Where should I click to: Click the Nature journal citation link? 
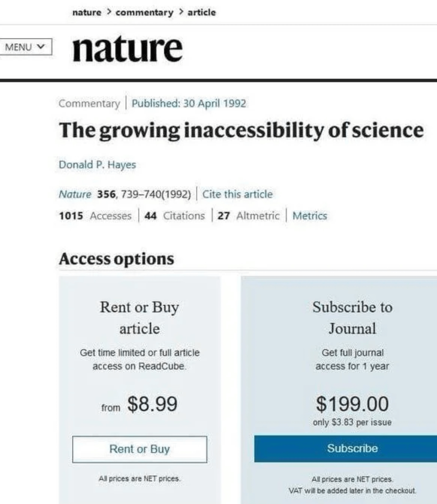pyautogui.click(x=75, y=194)
